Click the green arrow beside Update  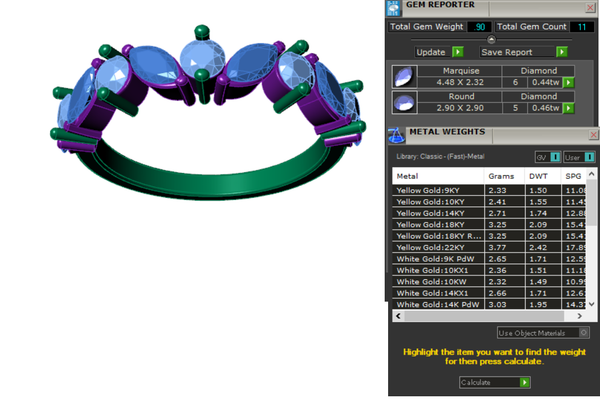(x=458, y=52)
